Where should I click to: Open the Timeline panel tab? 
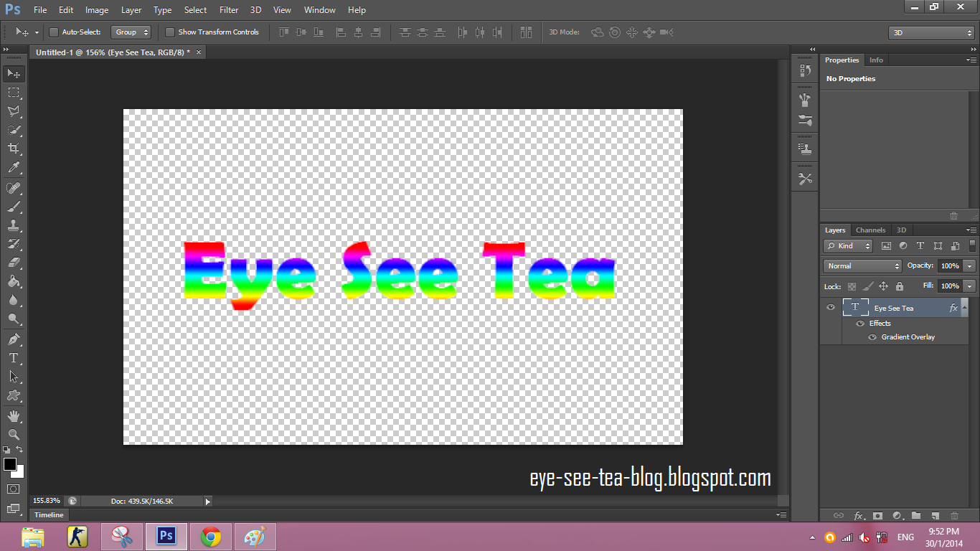[50, 515]
